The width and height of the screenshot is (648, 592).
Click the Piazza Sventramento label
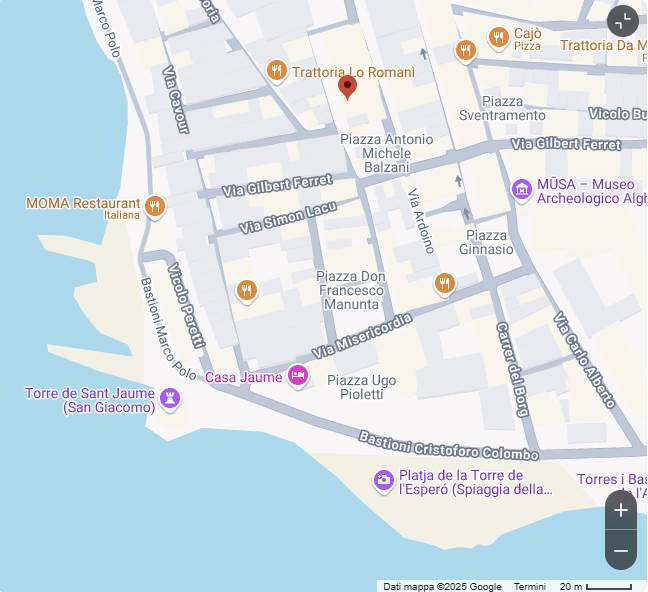[x=502, y=108]
